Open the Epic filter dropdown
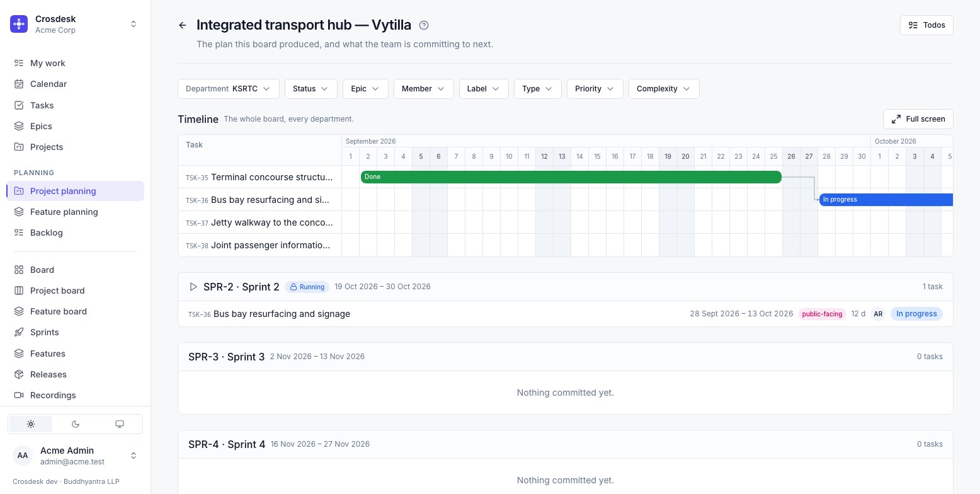Image resolution: width=980 pixels, height=494 pixels. [365, 89]
